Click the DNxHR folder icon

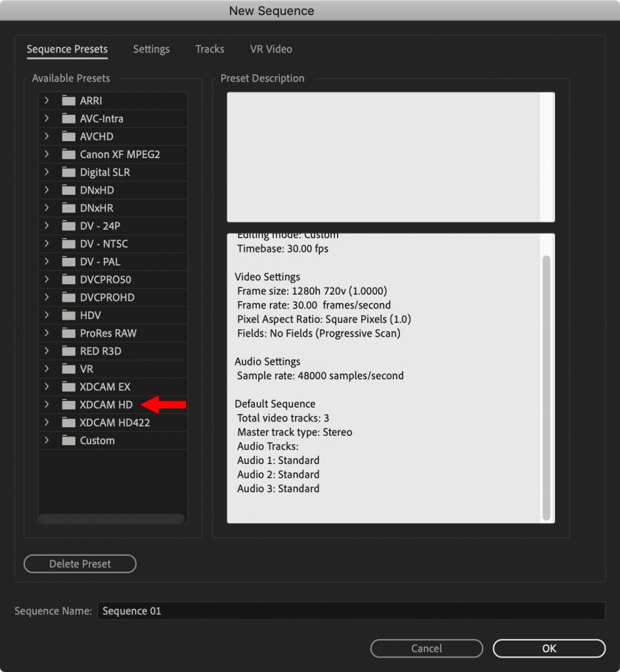tap(68, 208)
